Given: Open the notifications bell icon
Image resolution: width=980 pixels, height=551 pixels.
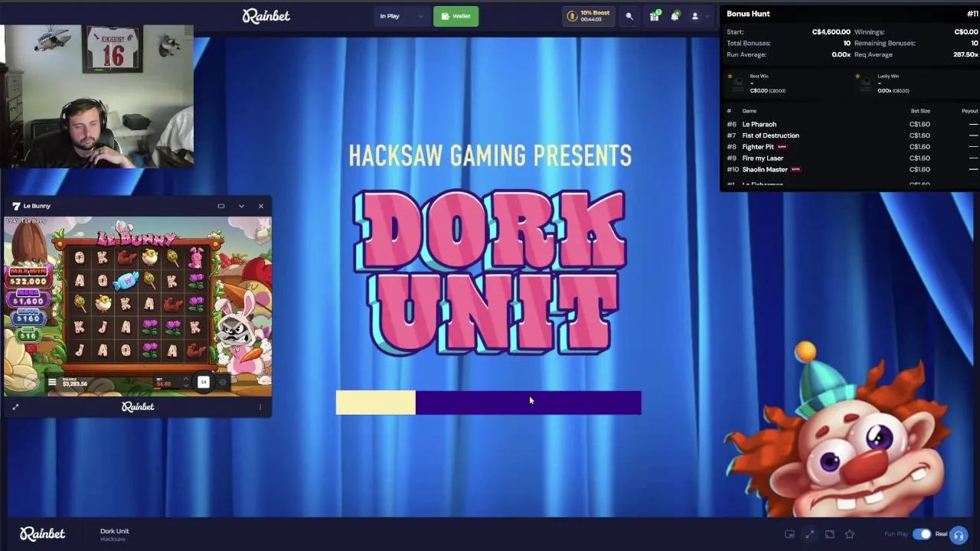Looking at the screenshot, I should point(675,16).
